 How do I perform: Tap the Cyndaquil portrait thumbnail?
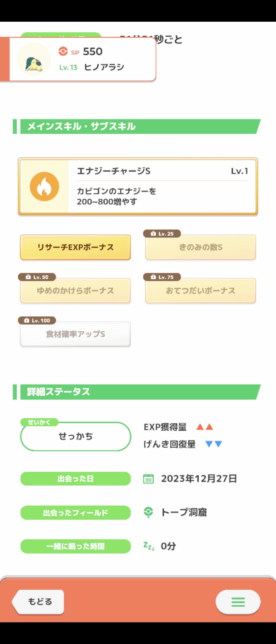34,59
